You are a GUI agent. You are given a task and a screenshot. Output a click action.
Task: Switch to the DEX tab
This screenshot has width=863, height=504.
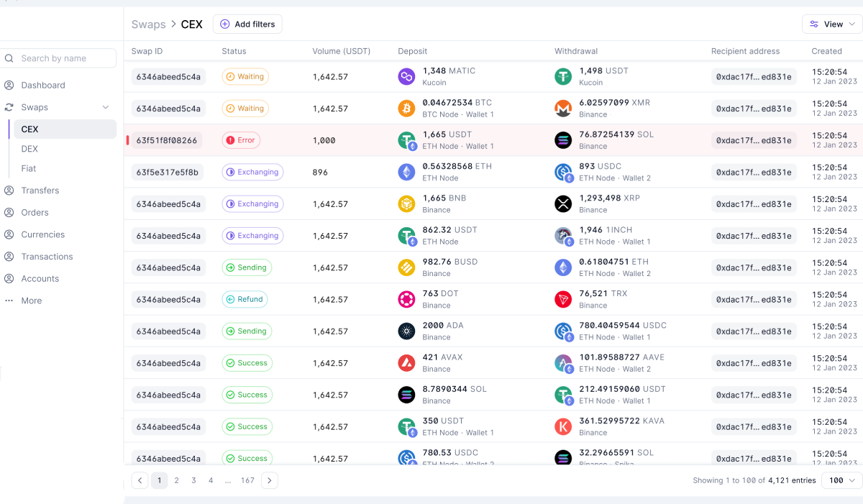pyautogui.click(x=30, y=149)
